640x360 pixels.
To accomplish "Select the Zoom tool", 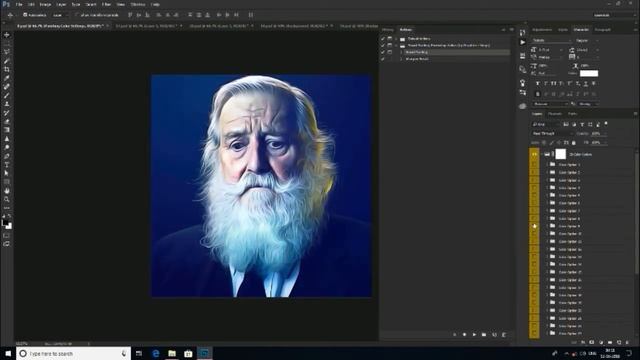I will coord(7,199).
